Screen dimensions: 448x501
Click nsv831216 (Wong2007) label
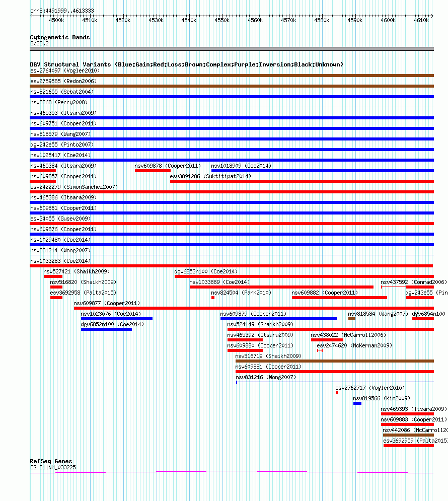click(266, 377)
